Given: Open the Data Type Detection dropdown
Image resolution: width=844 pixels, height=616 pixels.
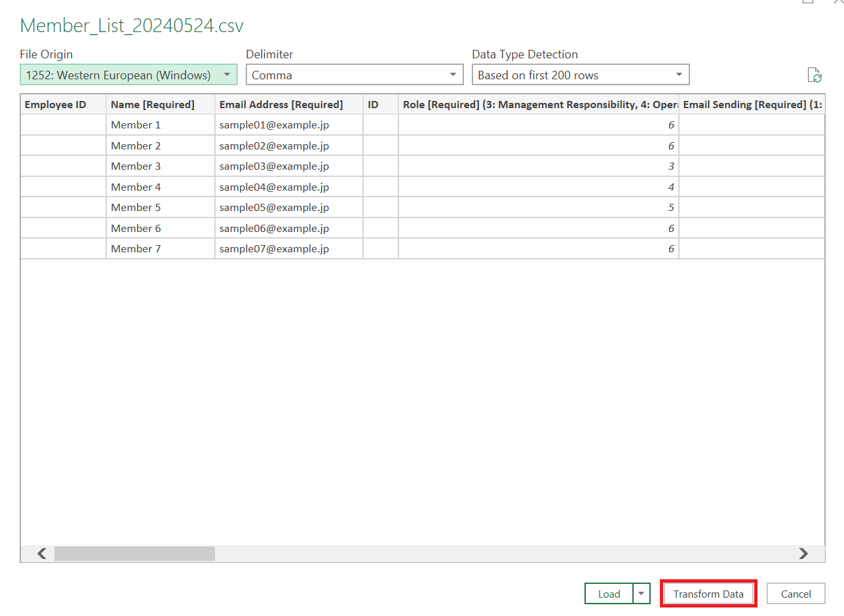Looking at the screenshot, I should coord(581,75).
